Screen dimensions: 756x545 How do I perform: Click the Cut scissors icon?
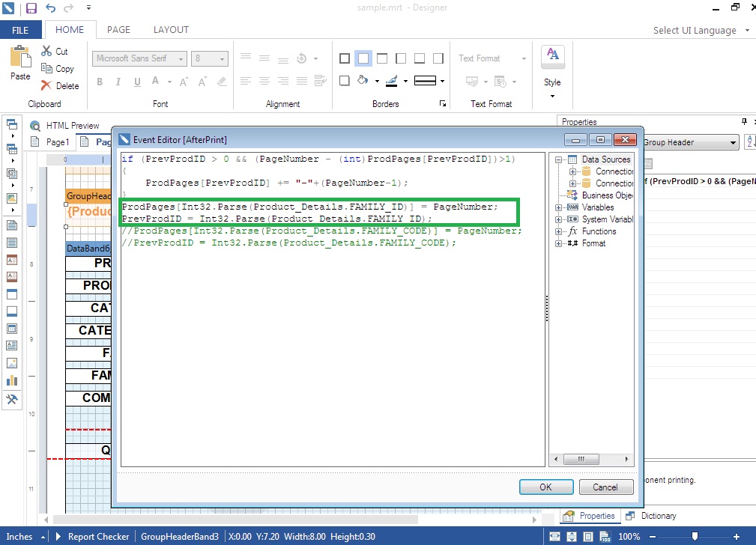point(46,51)
